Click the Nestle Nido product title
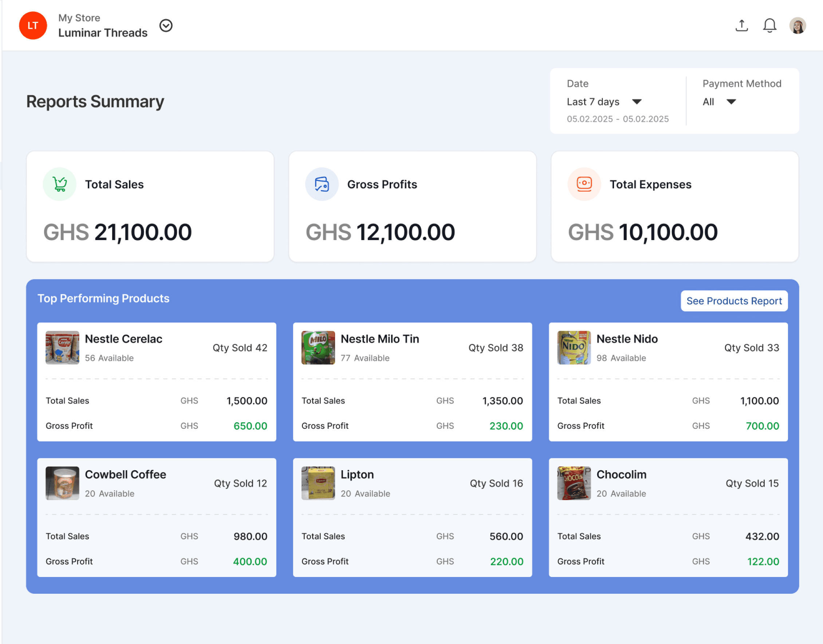The width and height of the screenshot is (823, 644). [627, 339]
